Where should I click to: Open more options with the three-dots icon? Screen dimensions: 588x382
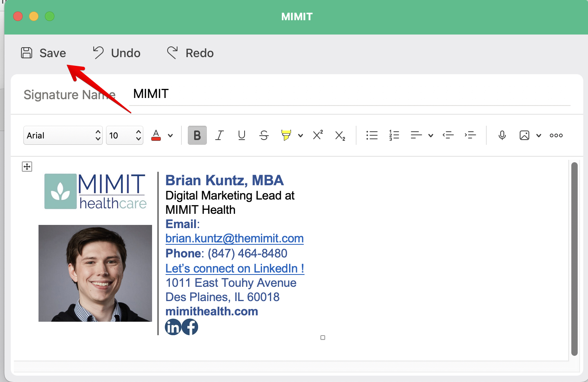(x=556, y=135)
